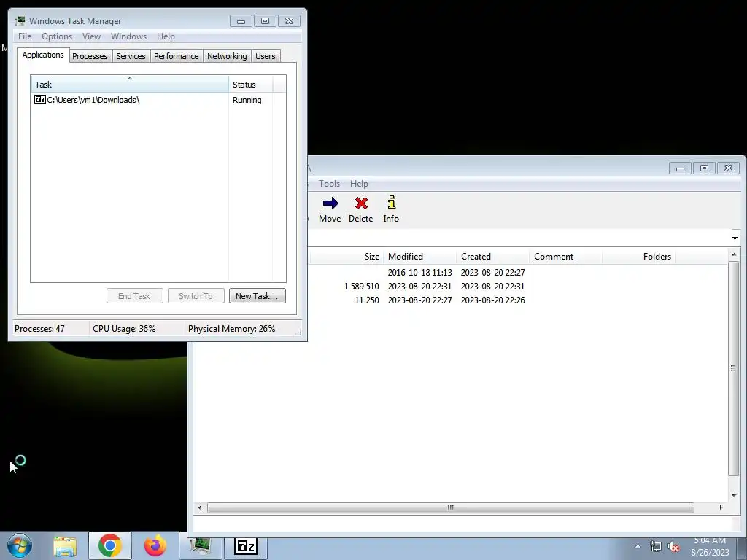Image resolution: width=747 pixels, height=560 pixels.
Task: Open the Help menu in 7-Zip
Action: click(x=359, y=183)
